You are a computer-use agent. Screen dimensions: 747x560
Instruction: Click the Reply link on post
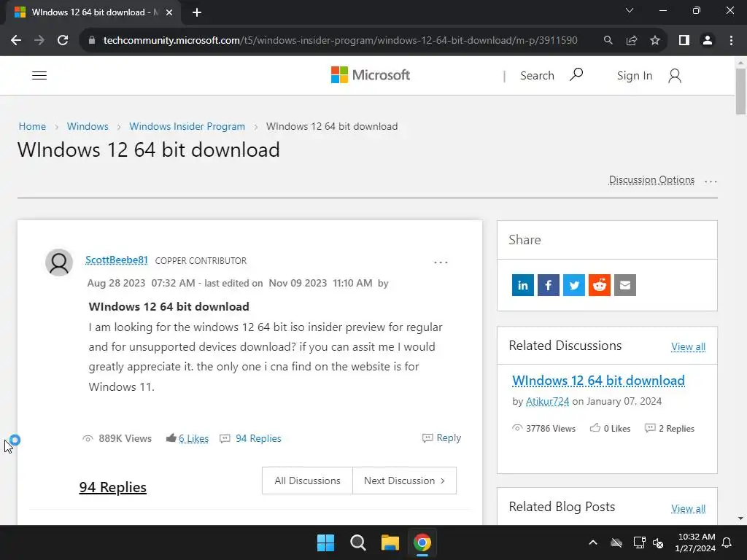point(449,437)
